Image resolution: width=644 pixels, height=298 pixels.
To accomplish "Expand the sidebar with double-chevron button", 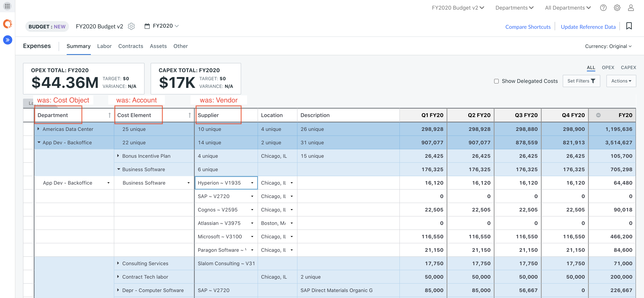I will [x=7, y=40].
